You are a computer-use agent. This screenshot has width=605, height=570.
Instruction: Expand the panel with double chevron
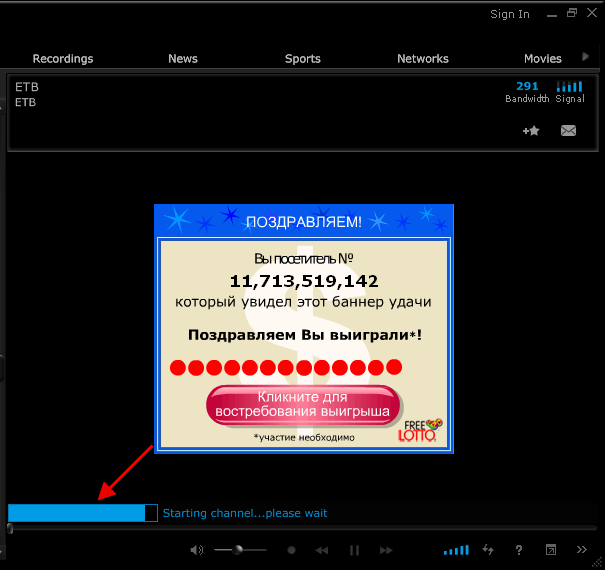(582, 550)
